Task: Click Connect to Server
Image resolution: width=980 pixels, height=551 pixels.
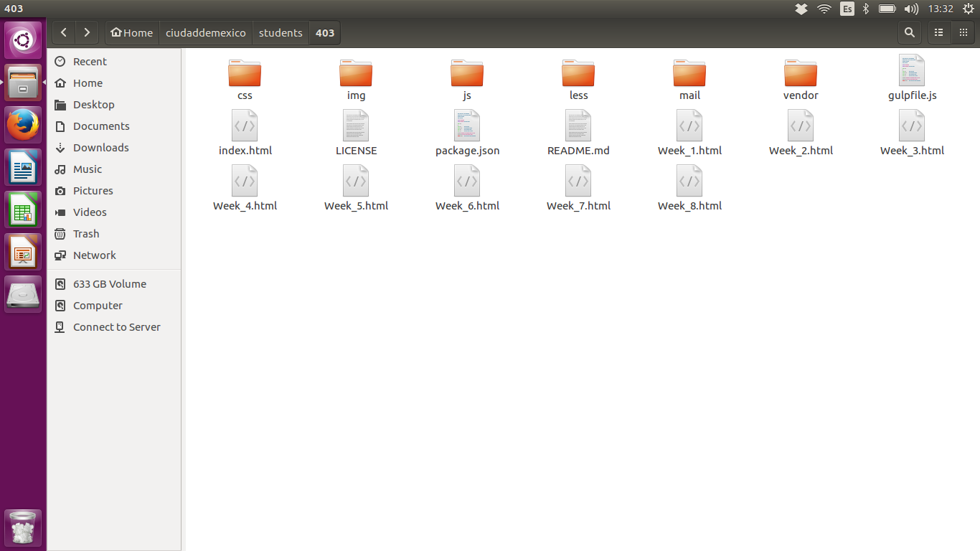Action: (x=115, y=327)
